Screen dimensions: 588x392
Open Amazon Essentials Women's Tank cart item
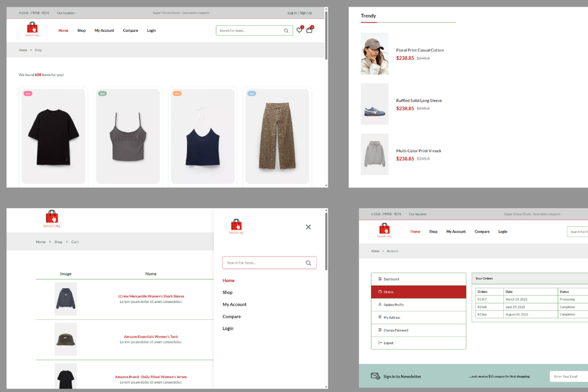(x=151, y=337)
